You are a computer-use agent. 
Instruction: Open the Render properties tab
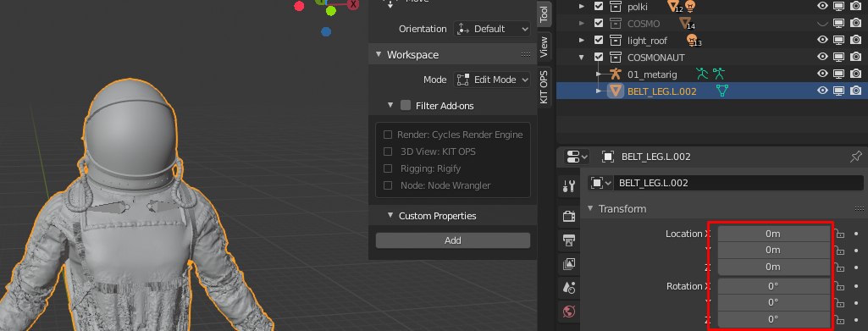pos(568,216)
